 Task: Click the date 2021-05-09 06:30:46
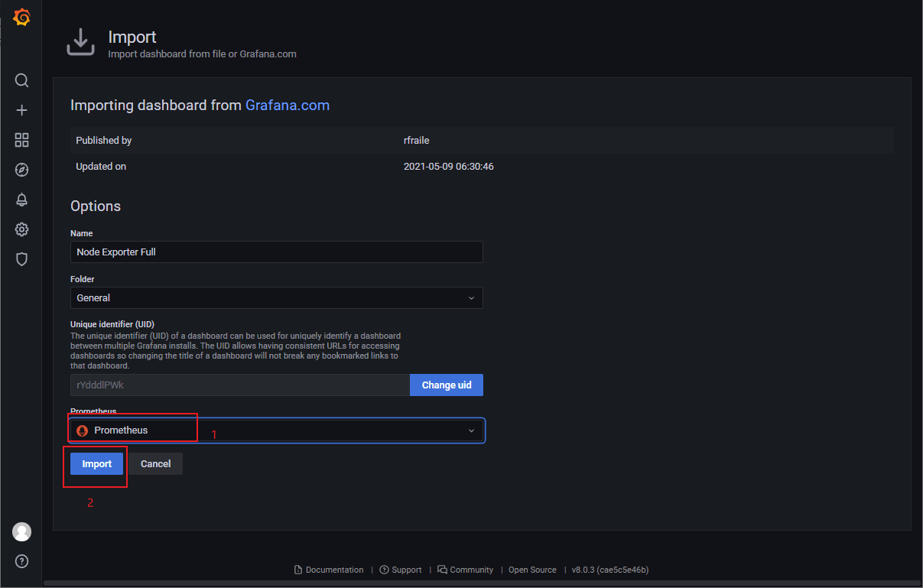449,166
